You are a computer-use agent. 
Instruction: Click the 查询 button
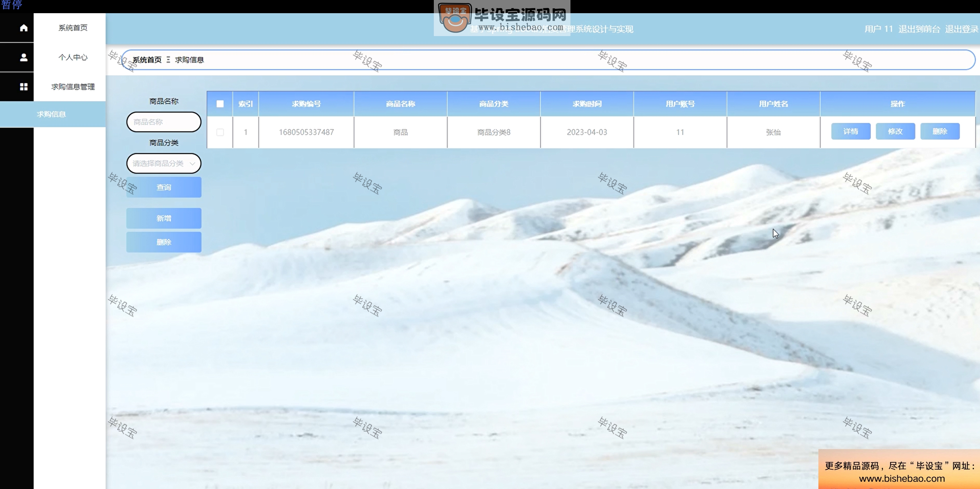(164, 187)
